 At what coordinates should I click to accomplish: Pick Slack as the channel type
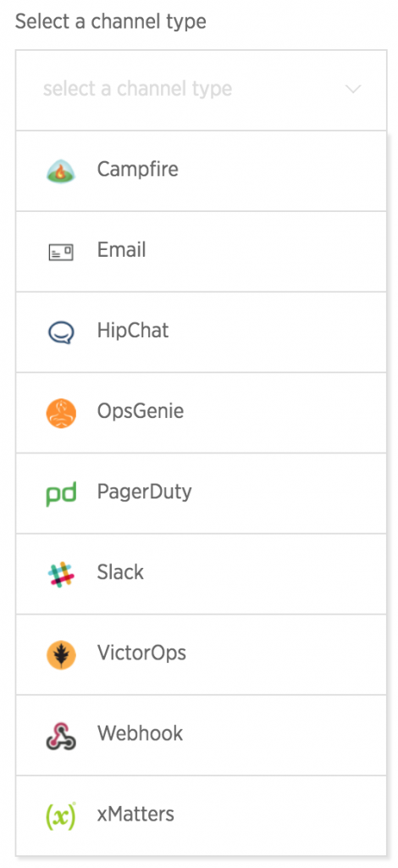pos(202,574)
